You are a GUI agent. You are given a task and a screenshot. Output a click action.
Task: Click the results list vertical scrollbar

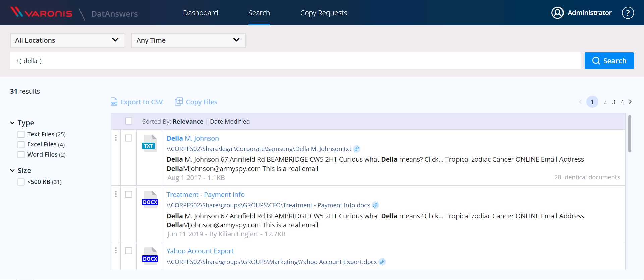click(630, 134)
